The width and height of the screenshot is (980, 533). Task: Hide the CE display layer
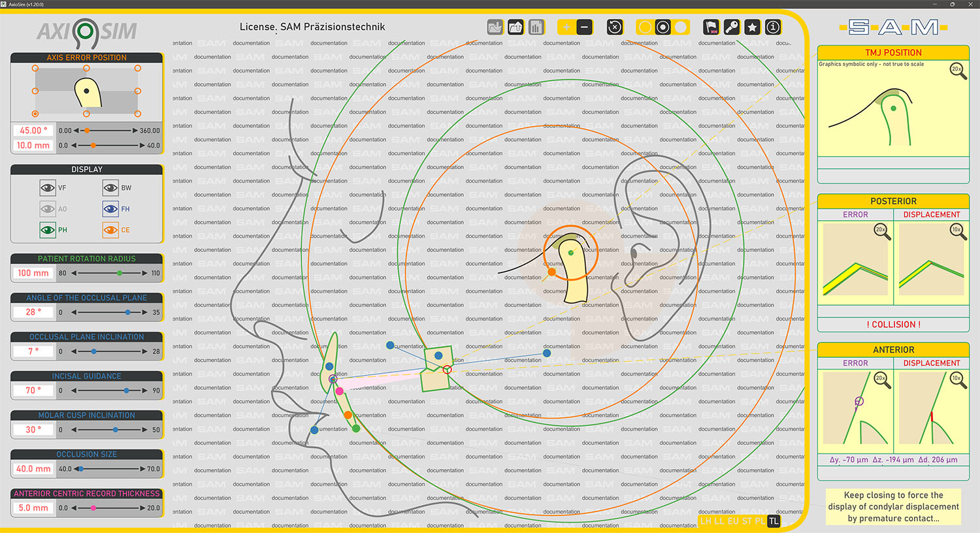(x=110, y=230)
